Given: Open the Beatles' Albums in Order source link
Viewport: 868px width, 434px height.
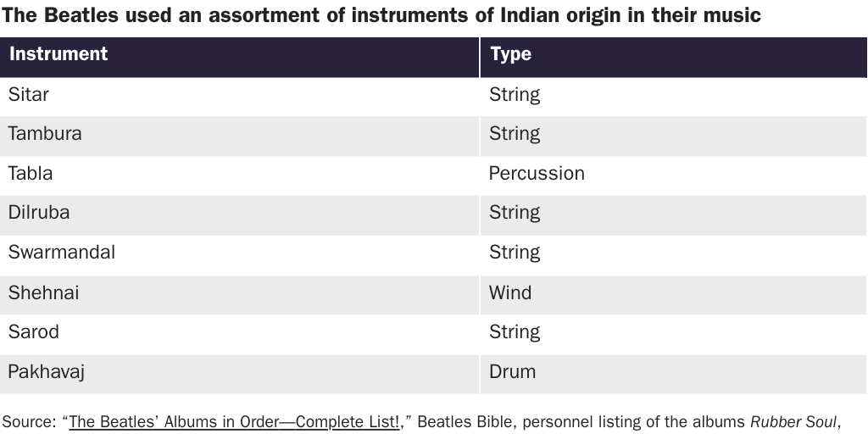Looking at the screenshot, I should (234, 422).
